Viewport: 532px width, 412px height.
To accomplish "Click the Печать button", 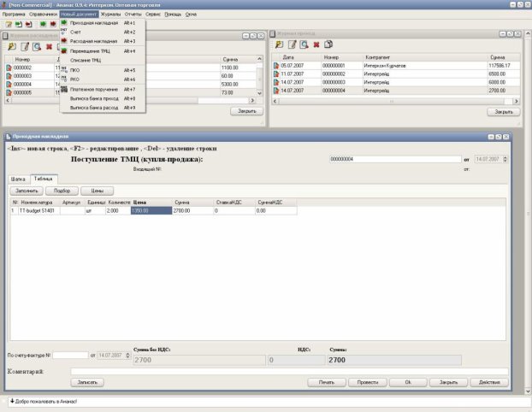I will (327, 382).
